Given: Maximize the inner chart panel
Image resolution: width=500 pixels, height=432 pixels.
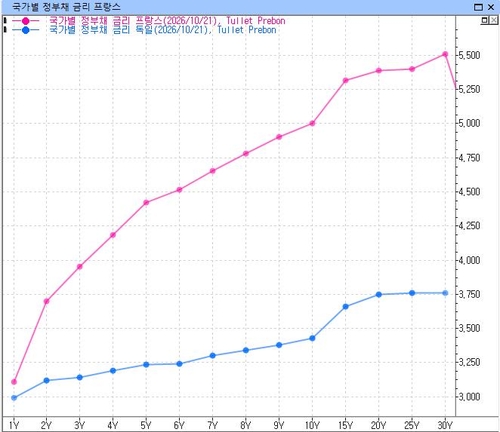Looking at the screenshot, I should (485, 20).
